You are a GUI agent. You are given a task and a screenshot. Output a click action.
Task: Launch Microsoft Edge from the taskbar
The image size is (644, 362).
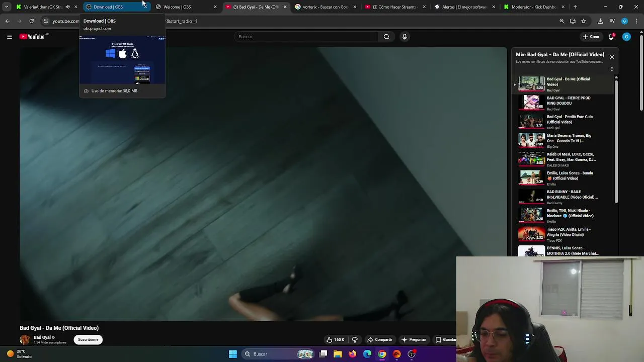pos(367,354)
